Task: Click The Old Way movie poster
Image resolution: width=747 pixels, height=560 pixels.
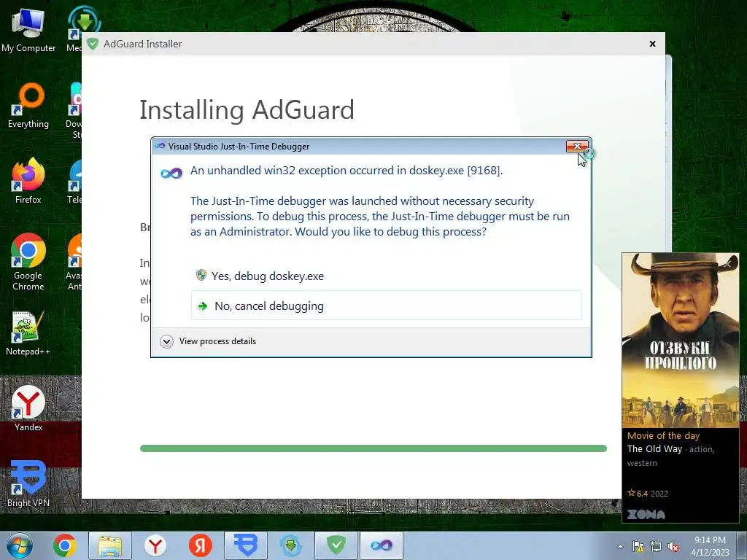Action: coord(681,341)
